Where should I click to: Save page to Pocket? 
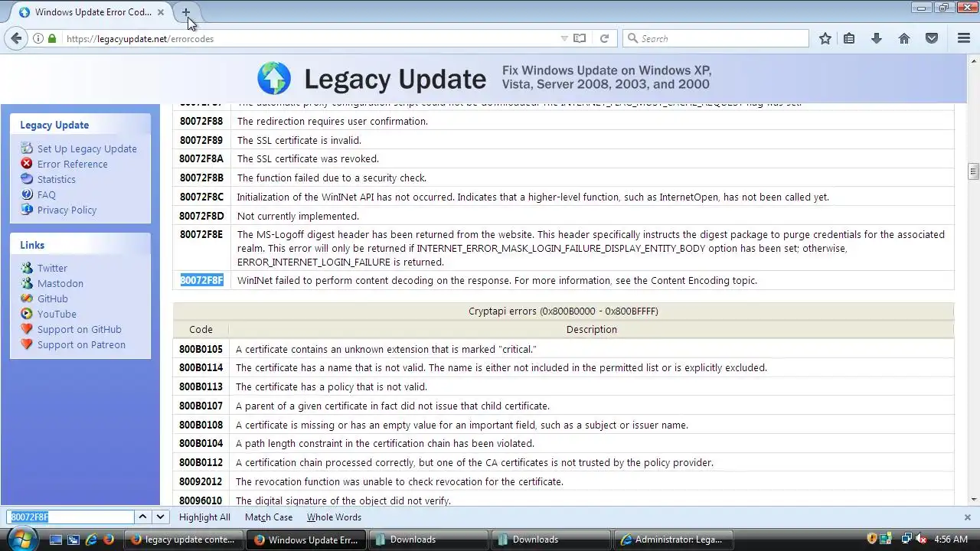(x=932, y=38)
